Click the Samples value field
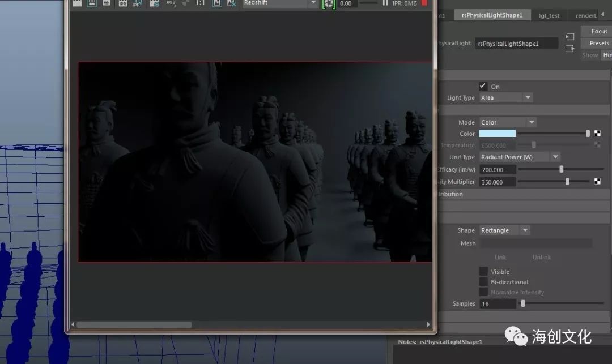Screen dimensions: 612x364 tap(497, 304)
